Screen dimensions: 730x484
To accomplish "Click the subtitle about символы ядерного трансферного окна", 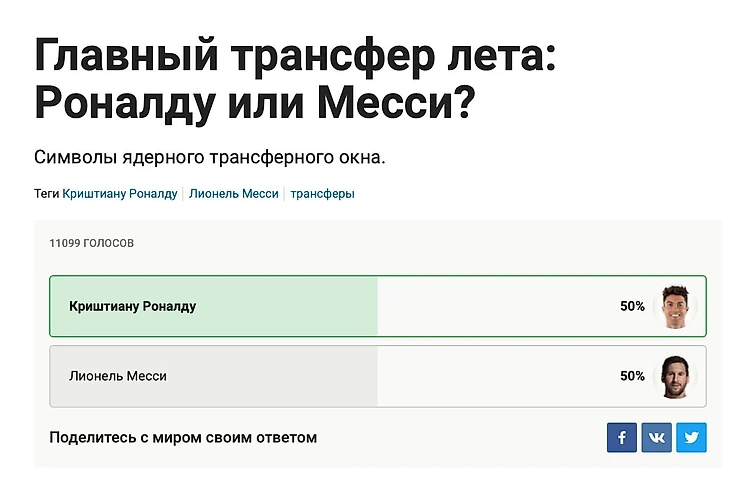I will (x=210, y=157).
